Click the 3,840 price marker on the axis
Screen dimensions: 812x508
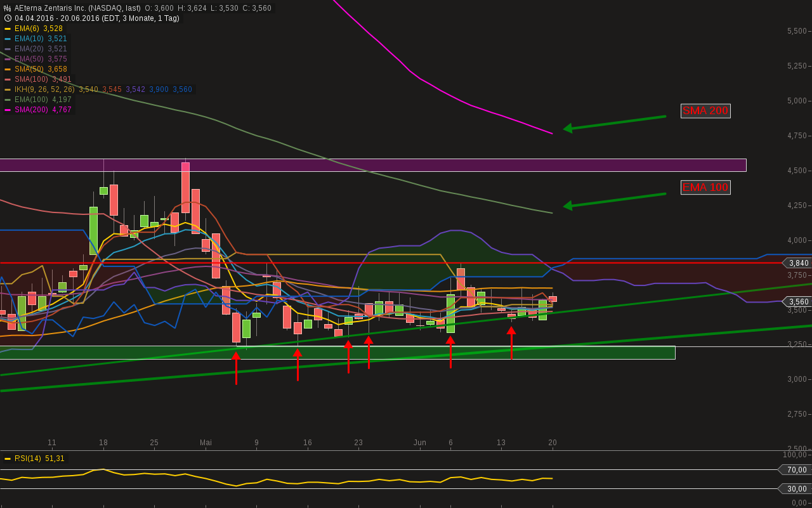pos(797,263)
